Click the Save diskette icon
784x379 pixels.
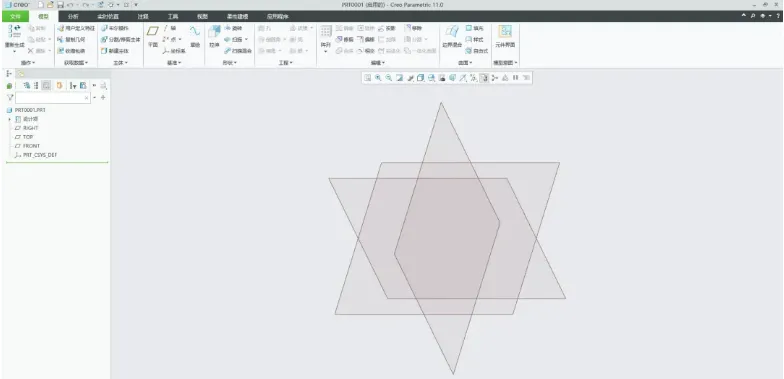click(60, 4)
